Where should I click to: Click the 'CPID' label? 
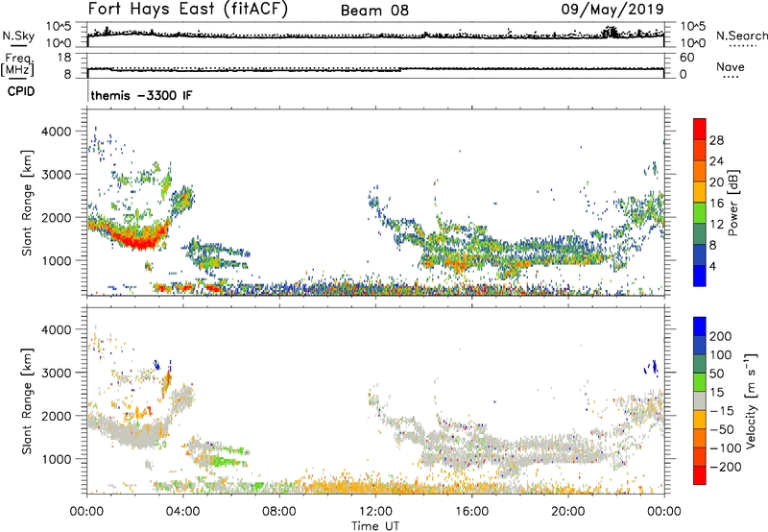click(21, 91)
